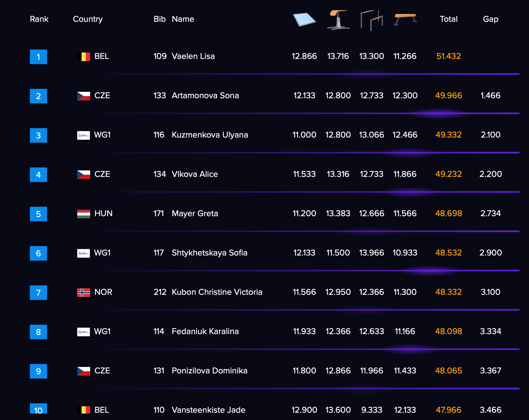Select the Total column header
Image resolution: width=529 pixels, height=420 pixels.
pyautogui.click(x=449, y=19)
